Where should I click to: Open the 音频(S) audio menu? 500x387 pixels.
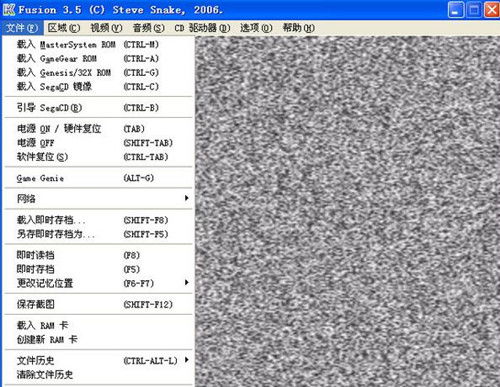click(149, 28)
